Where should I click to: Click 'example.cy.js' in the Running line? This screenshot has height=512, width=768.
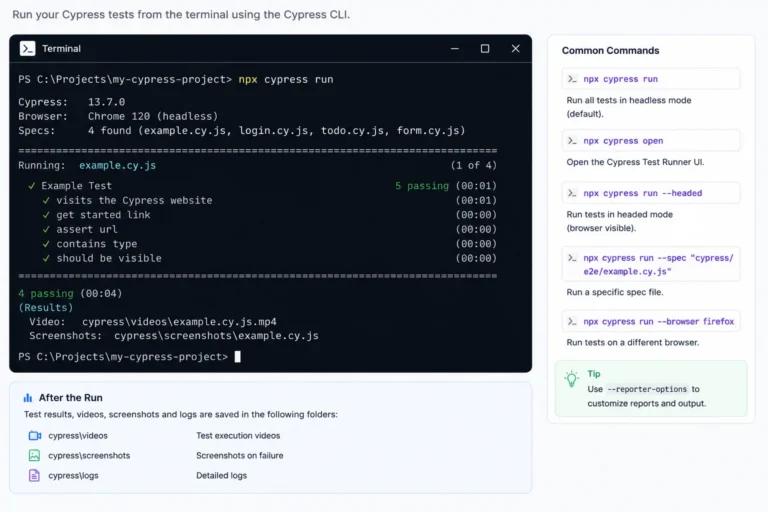pos(118,166)
